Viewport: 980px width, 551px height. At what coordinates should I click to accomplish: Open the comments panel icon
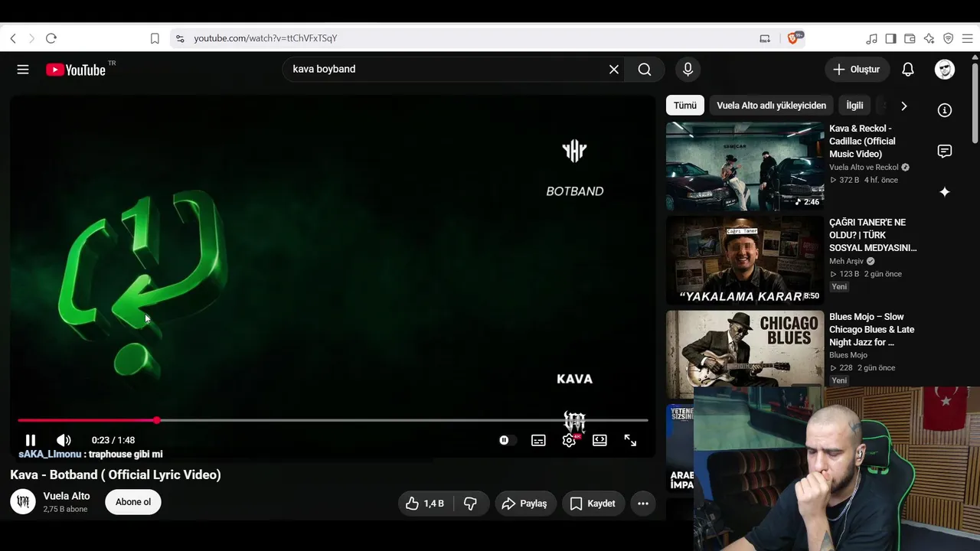click(945, 151)
